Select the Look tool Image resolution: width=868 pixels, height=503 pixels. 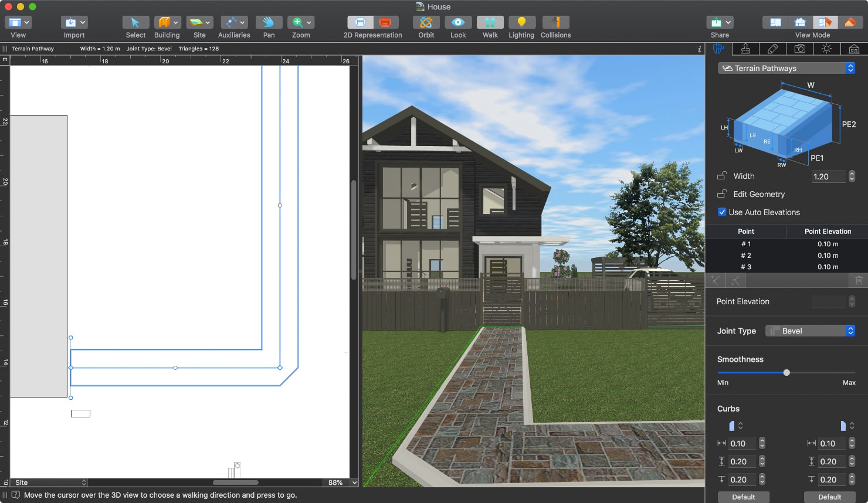[x=457, y=23]
